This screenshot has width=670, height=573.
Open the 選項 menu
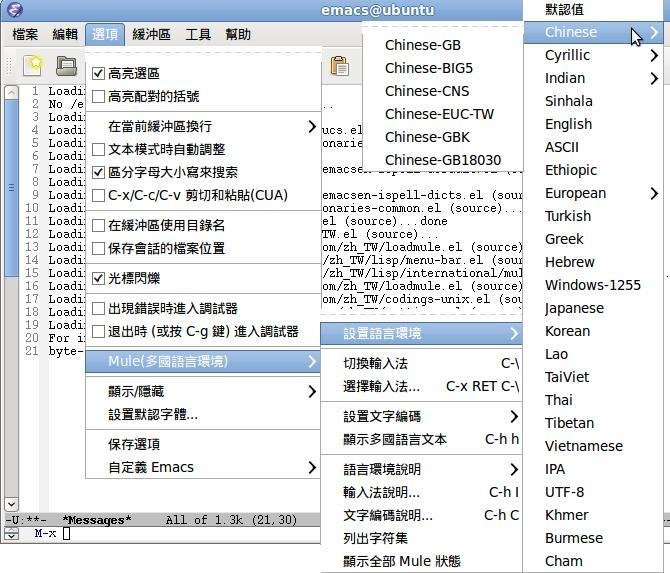[105, 34]
